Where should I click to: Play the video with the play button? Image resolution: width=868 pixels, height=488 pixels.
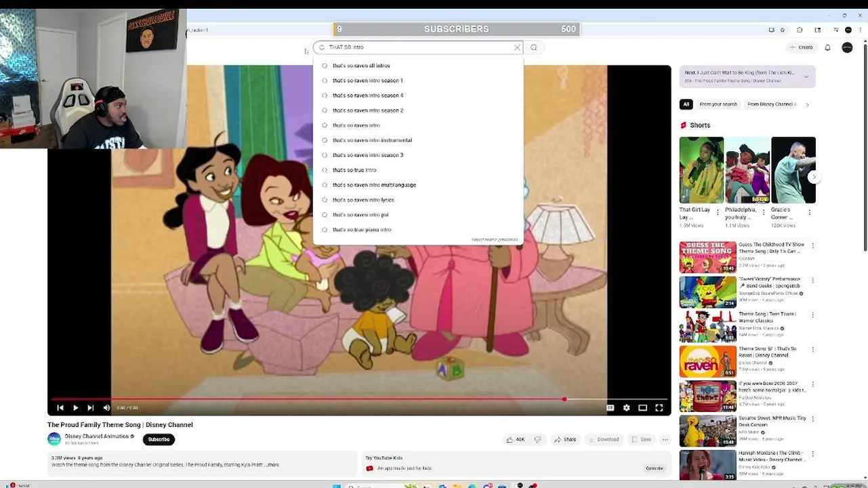(x=75, y=407)
